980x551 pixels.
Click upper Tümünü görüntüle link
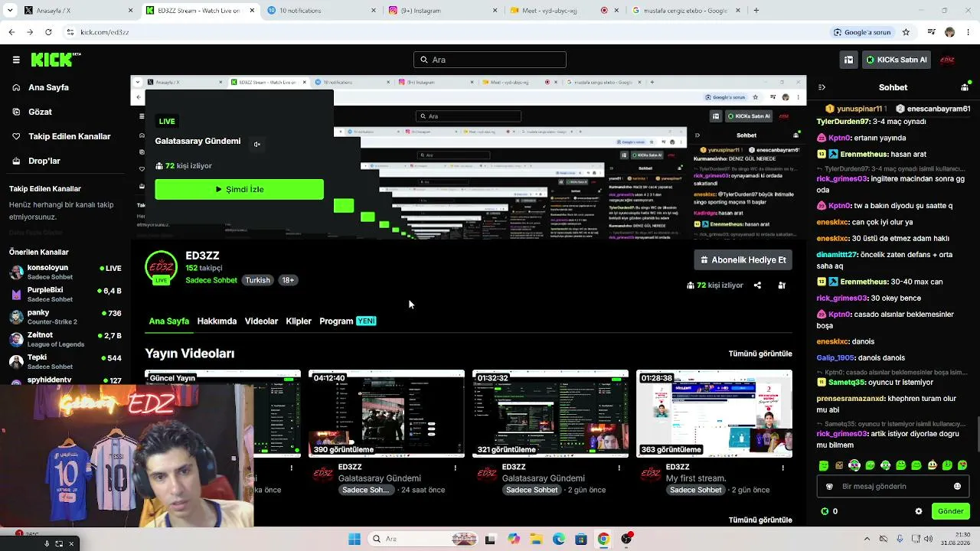coord(760,354)
